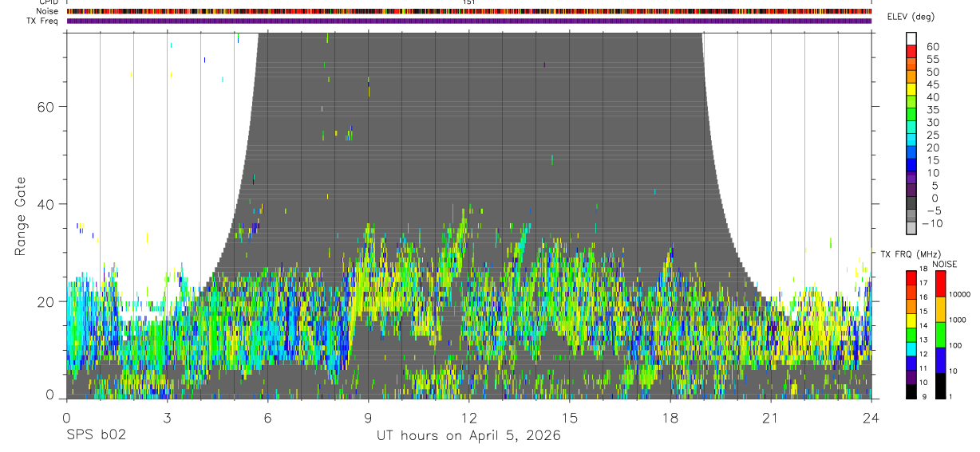Click the '1000' label on NOISE colorbar
This screenshot has width=980, height=452.
(958, 320)
